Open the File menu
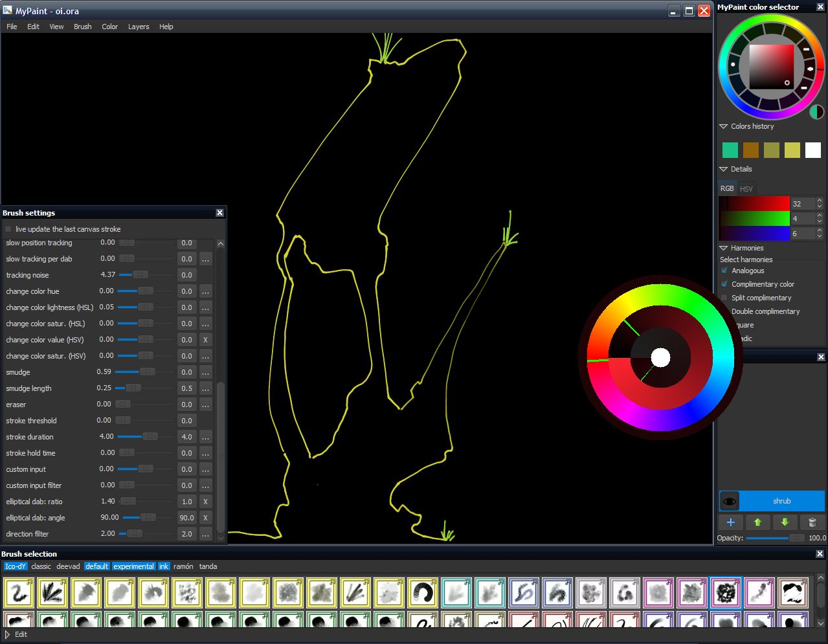Screen dimensions: 828x644 click(x=12, y=27)
